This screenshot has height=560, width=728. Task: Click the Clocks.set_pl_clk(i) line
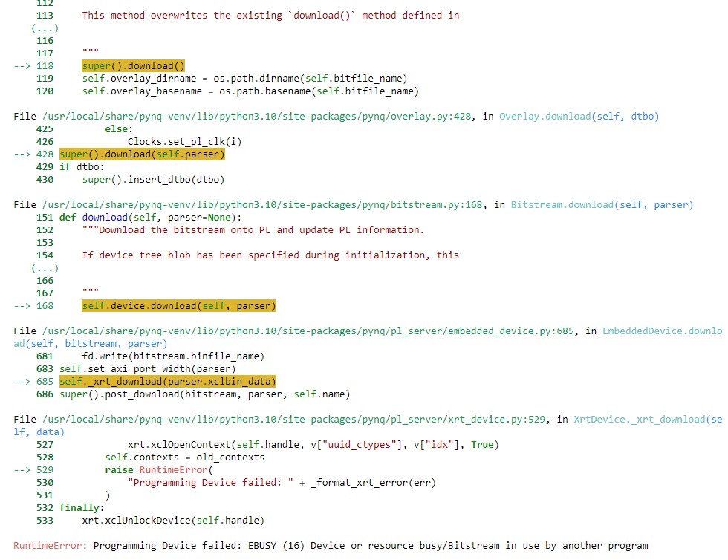point(184,142)
